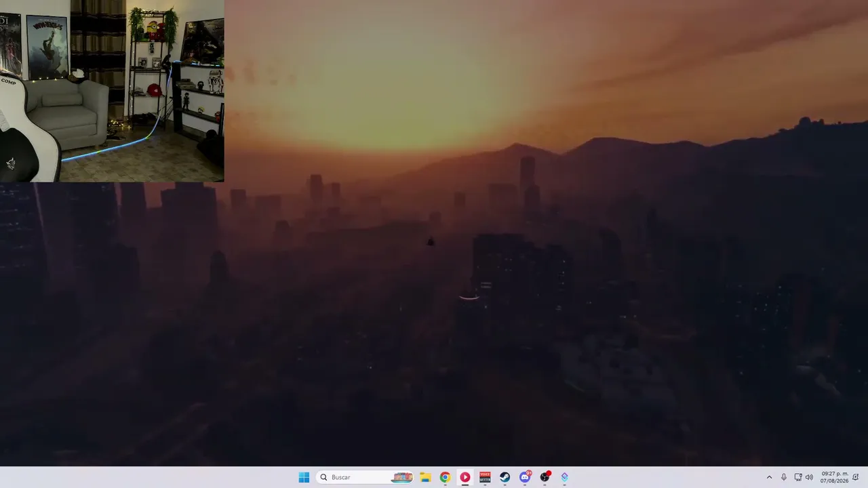Open the purple diamond app in taskbar
The width and height of the screenshot is (868, 488).
pyautogui.click(x=564, y=477)
